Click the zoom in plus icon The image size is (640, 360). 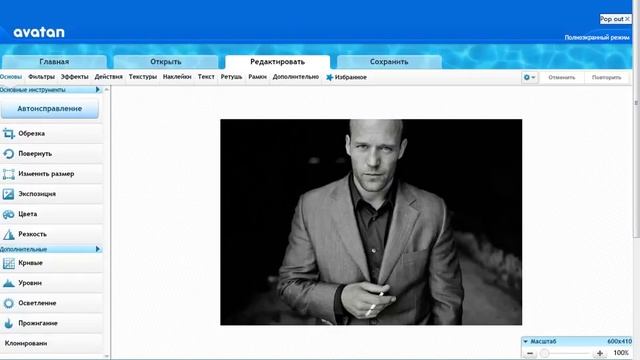click(600, 353)
